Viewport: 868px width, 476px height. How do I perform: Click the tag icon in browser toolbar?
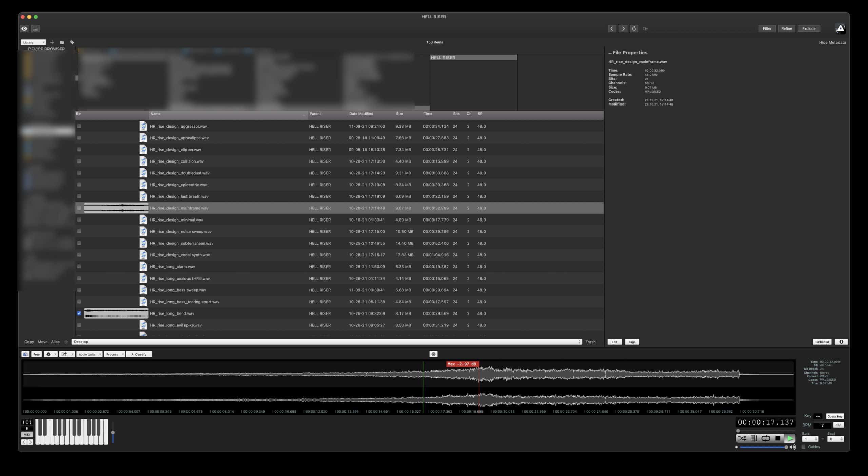click(72, 42)
